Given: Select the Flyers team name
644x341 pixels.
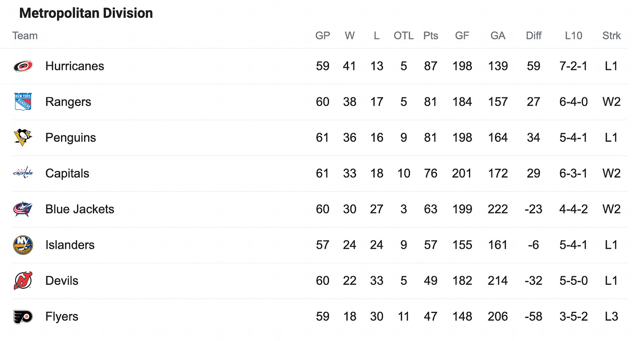Looking at the screenshot, I should (x=62, y=317).
